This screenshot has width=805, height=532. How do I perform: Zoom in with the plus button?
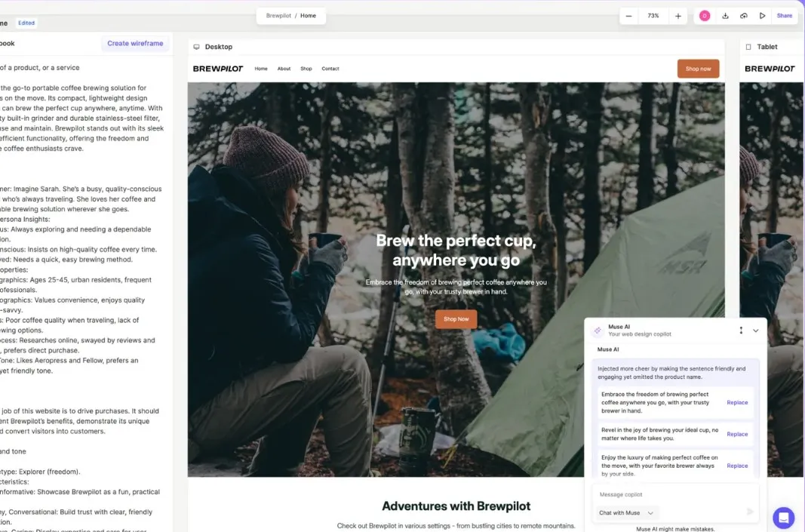[x=677, y=16]
